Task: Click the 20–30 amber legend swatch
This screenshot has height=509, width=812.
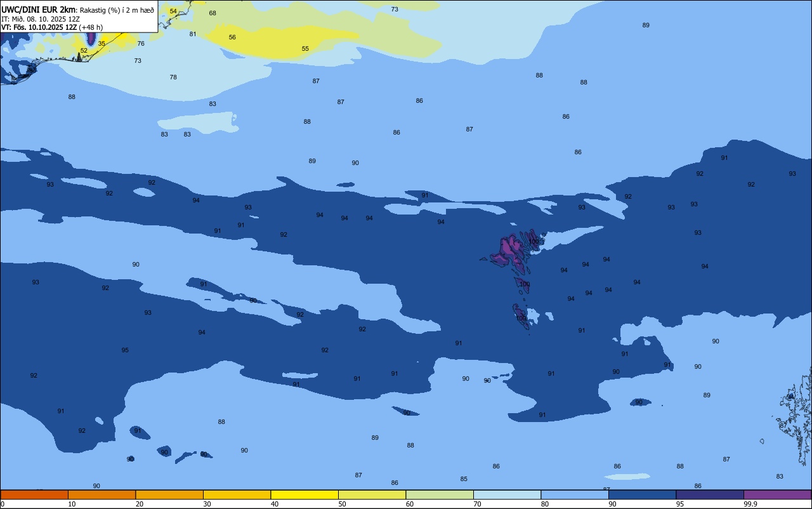Action: 169,494
